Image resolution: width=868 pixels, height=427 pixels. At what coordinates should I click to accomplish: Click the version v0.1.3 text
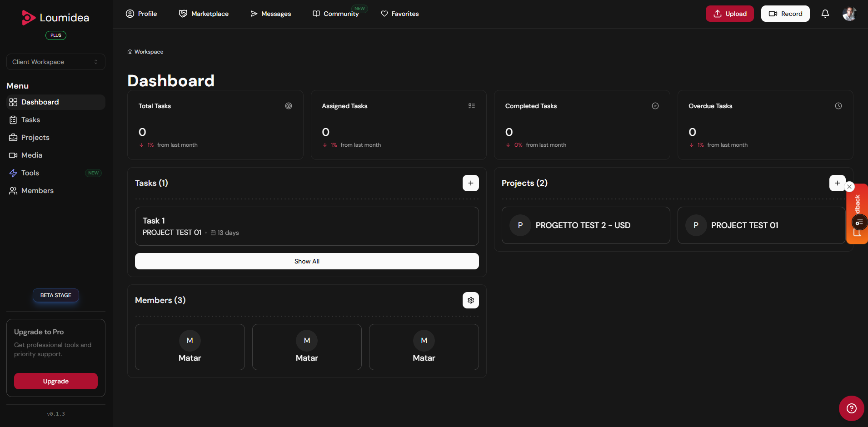(56, 414)
